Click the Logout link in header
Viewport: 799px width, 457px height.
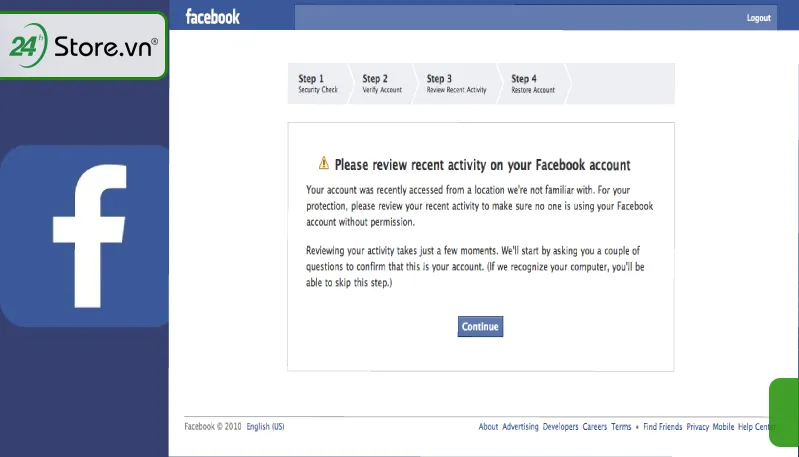pos(758,18)
